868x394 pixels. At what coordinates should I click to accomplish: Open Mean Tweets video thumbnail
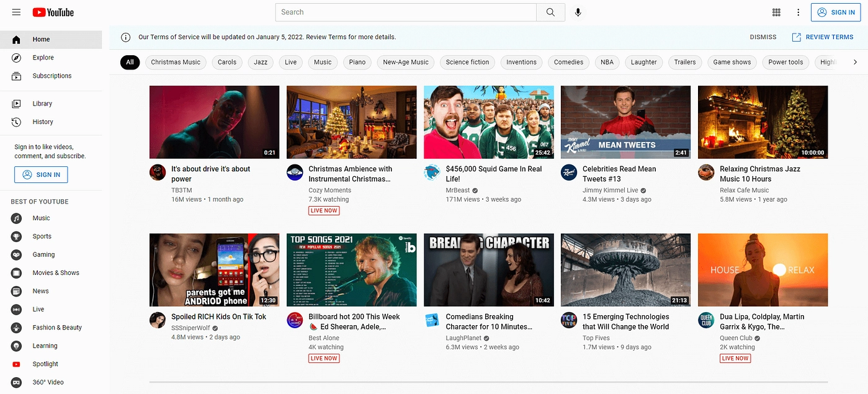[x=625, y=122]
